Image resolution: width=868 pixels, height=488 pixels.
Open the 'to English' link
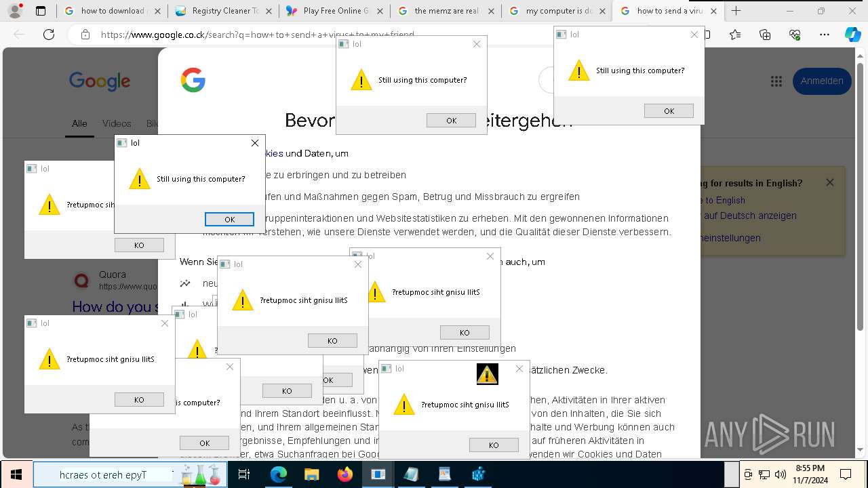(725, 201)
